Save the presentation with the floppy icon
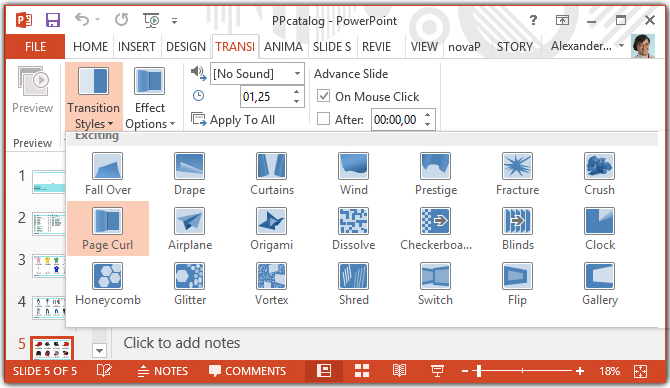Viewport: 670px width, 388px height. 53,20
